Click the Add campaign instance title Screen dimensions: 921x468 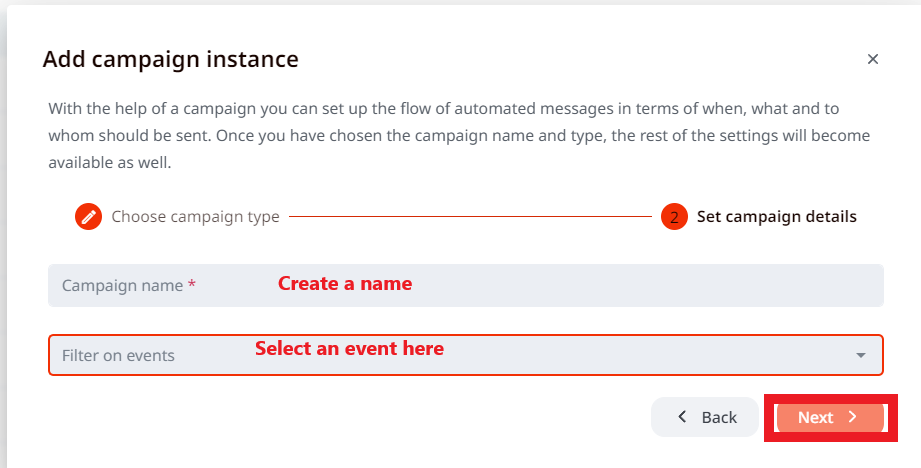tap(170, 59)
